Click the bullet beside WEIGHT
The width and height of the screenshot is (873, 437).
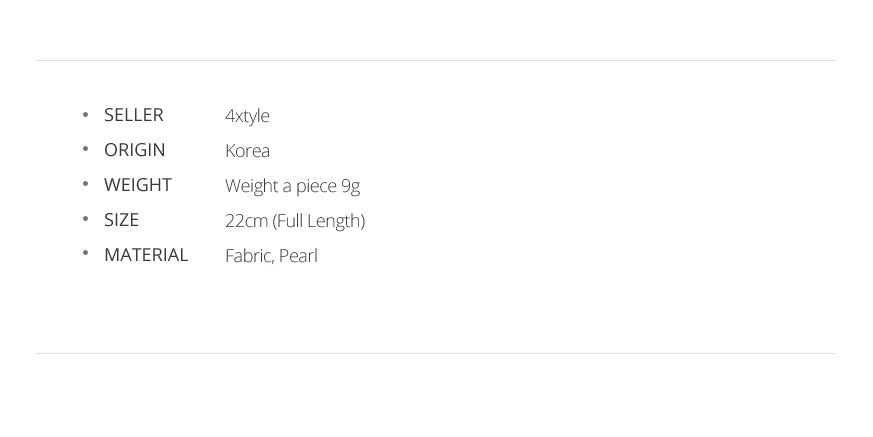(85, 184)
